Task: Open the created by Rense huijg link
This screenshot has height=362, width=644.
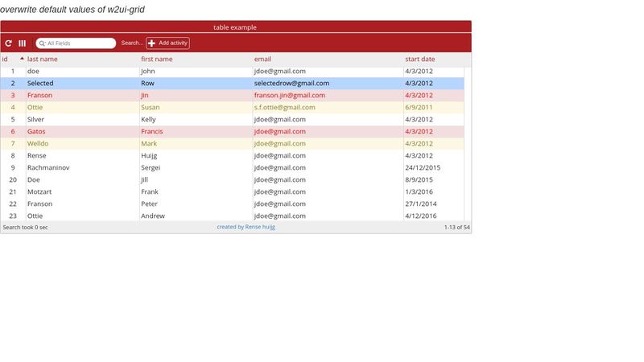Action: pyautogui.click(x=246, y=228)
